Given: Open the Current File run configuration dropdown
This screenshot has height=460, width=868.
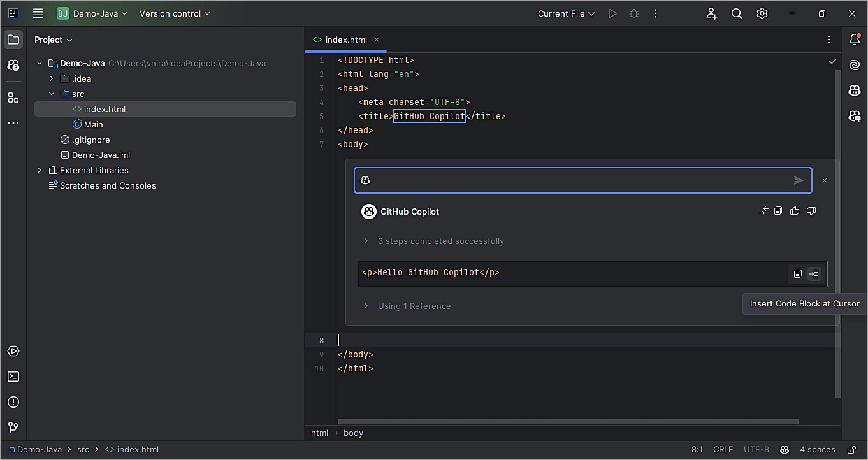Looking at the screenshot, I should click(565, 13).
